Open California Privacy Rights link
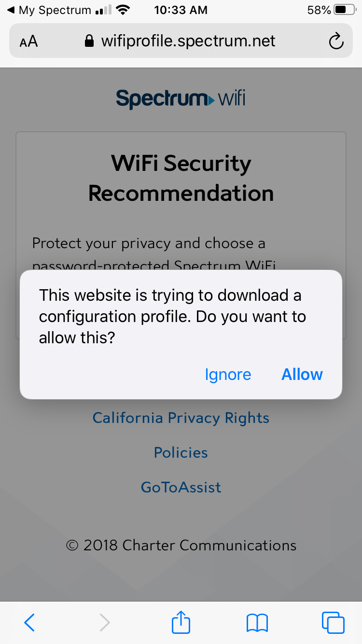The height and width of the screenshot is (644, 362). pos(181,418)
